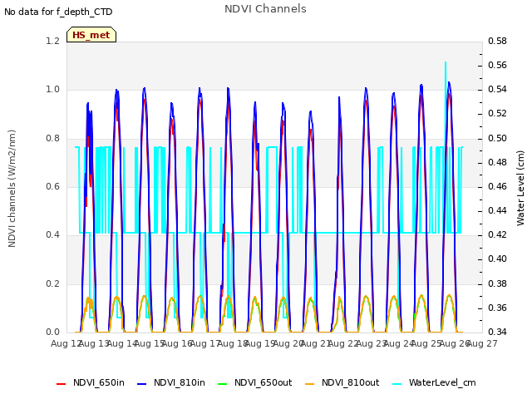
Task: Click the 0.4 tick on left axis
Action: click(x=53, y=234)
